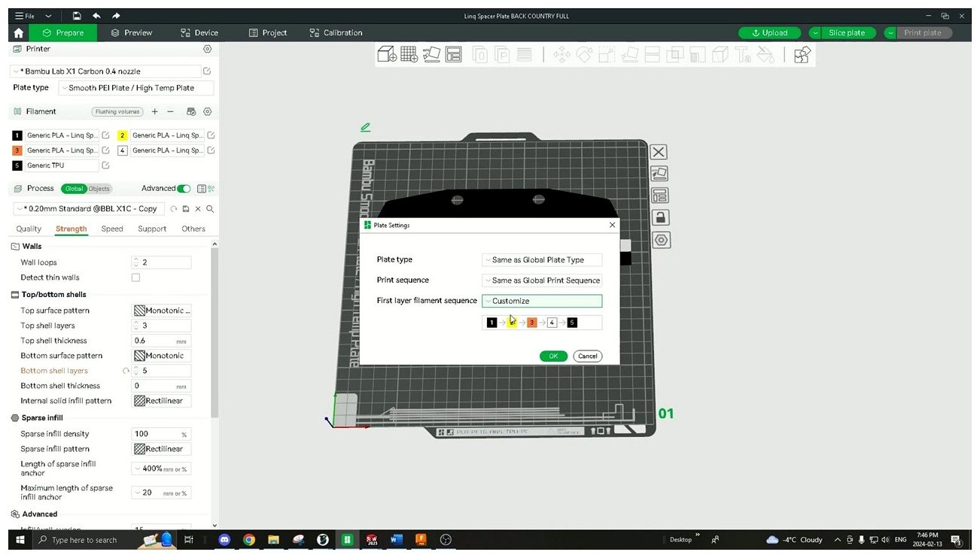Image resolution: width=980 pixels, height=558 pixels.
Task: Click the Text shape tool icon
Action: (743, 54)
